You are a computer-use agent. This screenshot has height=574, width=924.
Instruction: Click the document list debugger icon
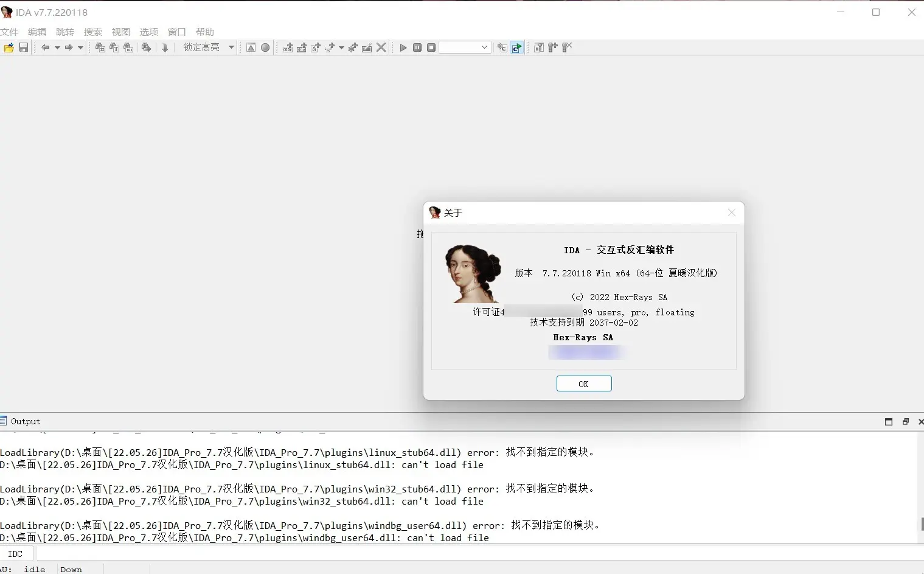pos(539,47)
